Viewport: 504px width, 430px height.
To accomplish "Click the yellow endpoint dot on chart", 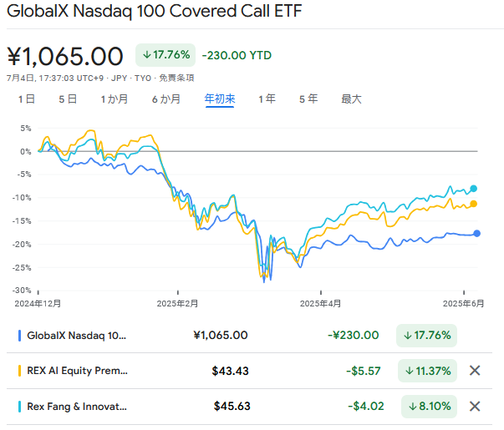I will (x=473, y=204).
